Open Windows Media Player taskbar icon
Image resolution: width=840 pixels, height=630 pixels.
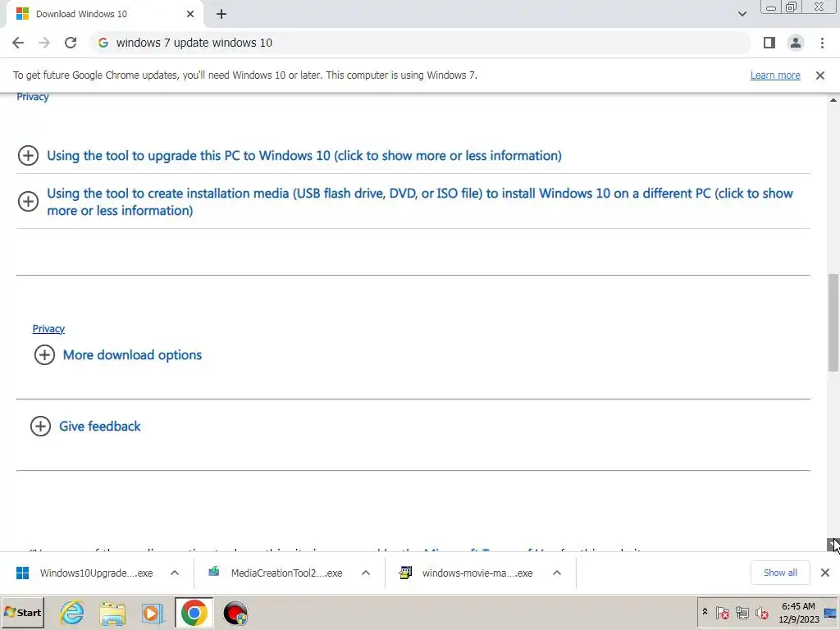pos(152,613)
